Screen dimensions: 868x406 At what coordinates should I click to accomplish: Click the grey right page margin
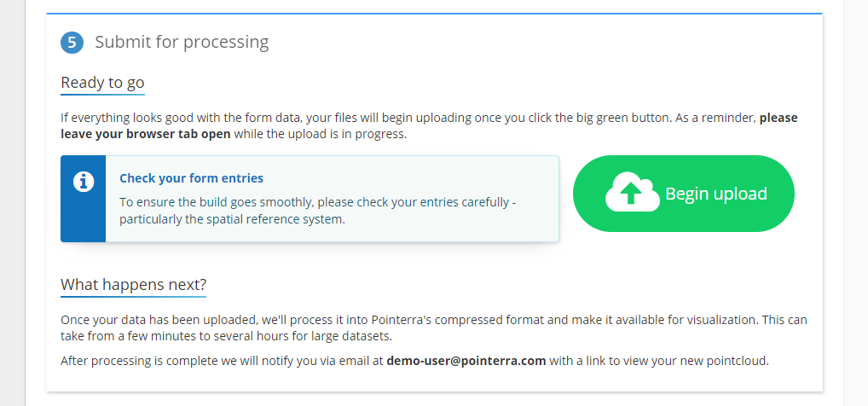click(x=855, y=203)
